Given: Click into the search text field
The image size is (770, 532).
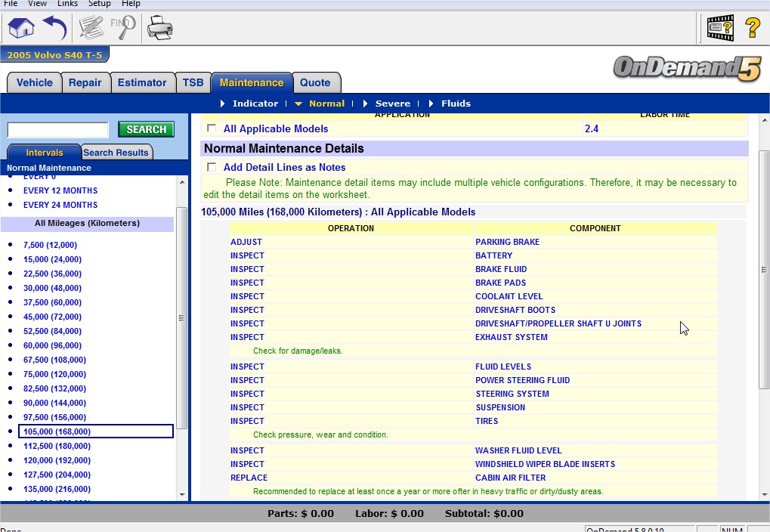Looking at the screenshot, I should [58, 130].
